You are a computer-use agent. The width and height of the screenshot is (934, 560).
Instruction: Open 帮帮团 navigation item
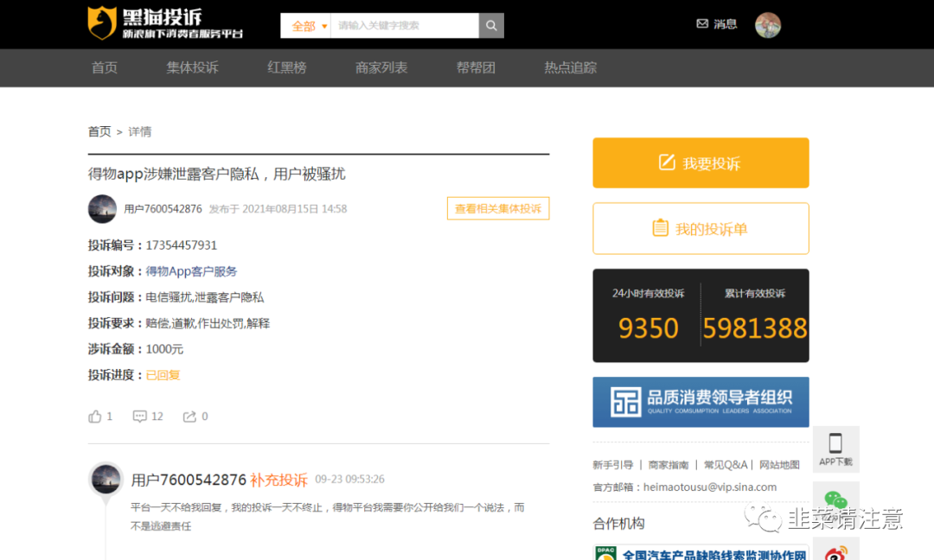tap(476, 68)
